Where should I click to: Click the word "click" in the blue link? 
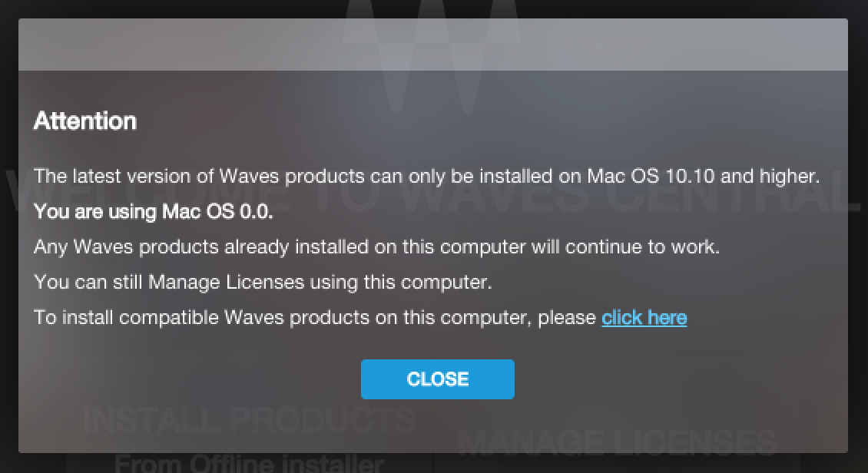[621, 318]
